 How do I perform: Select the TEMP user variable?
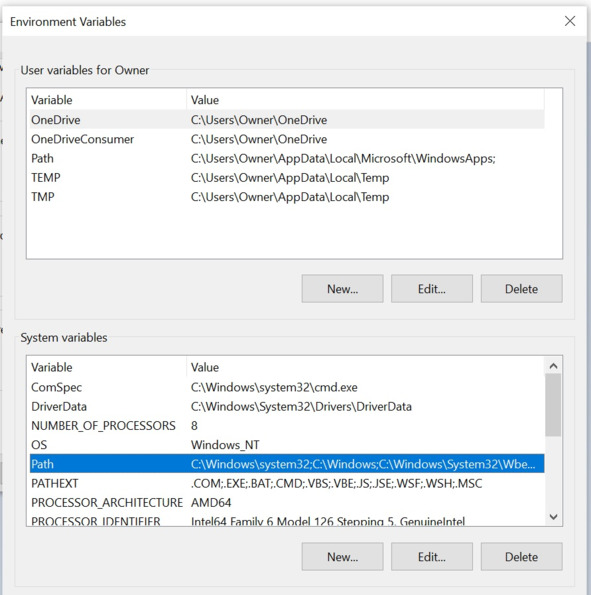click(287, 178)
